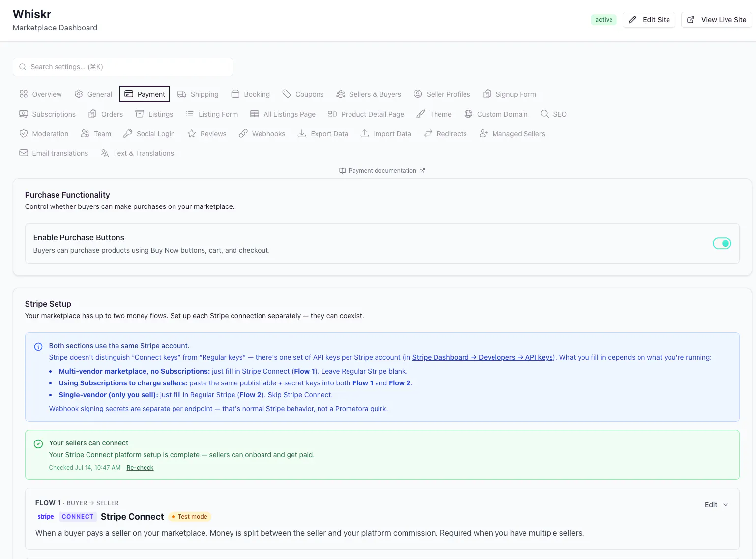Click the 'Checked Jul 14, 10:47 AM' timestamp
The height and width of the screenshot is (559, 756).
(x=85, y=468)
